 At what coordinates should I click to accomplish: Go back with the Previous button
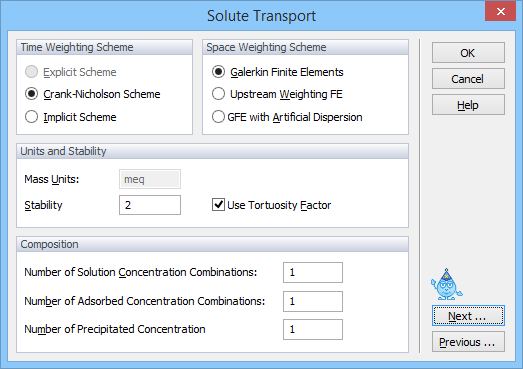tap(468, 342)
